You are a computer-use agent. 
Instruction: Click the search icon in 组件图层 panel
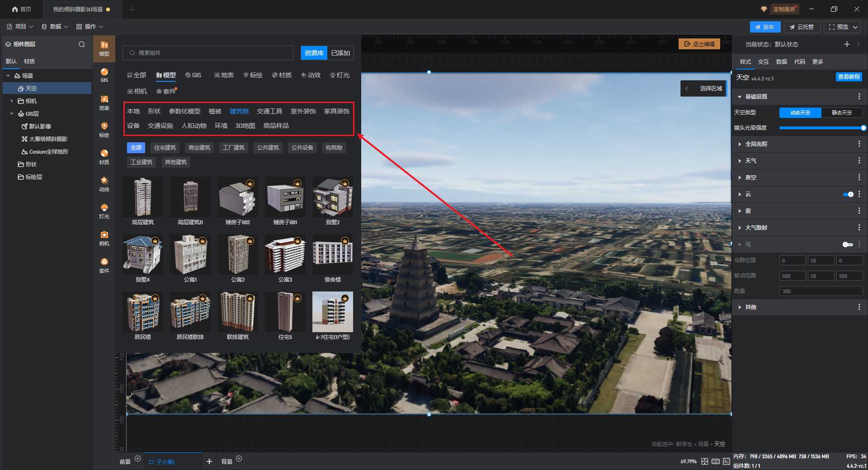(x=82, y=44)
